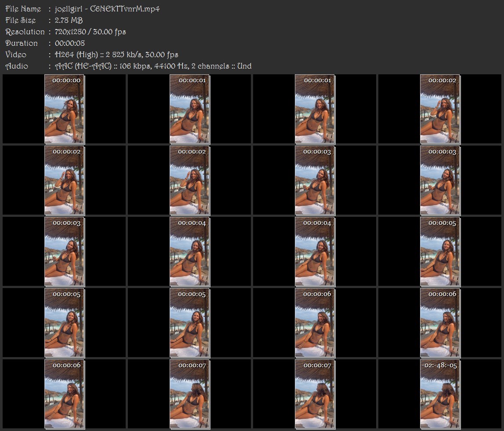The image size is (504, 431).
Task: Click the file size value 2.78 MB
Action: pyautogui.click(x=69, y=20)
